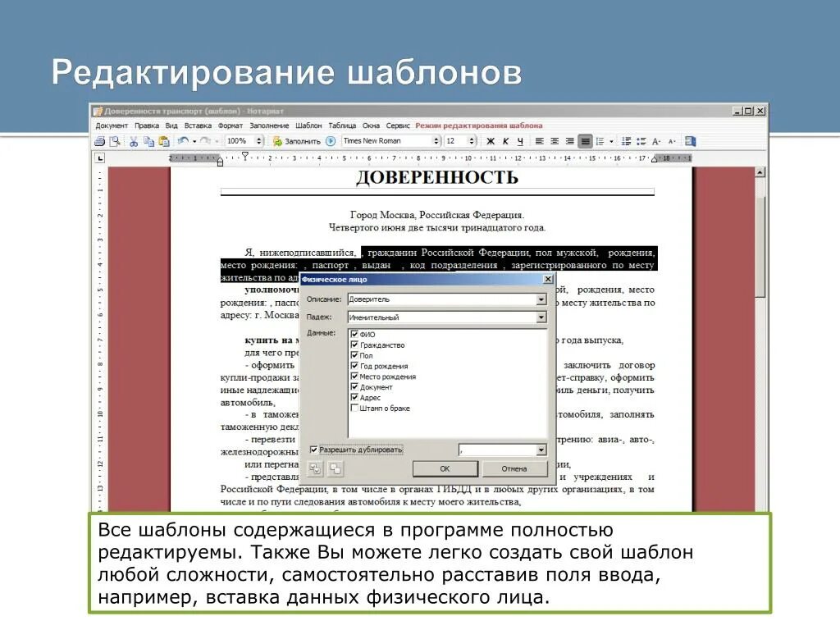Click the bulleted list icon

pos(641,141)
